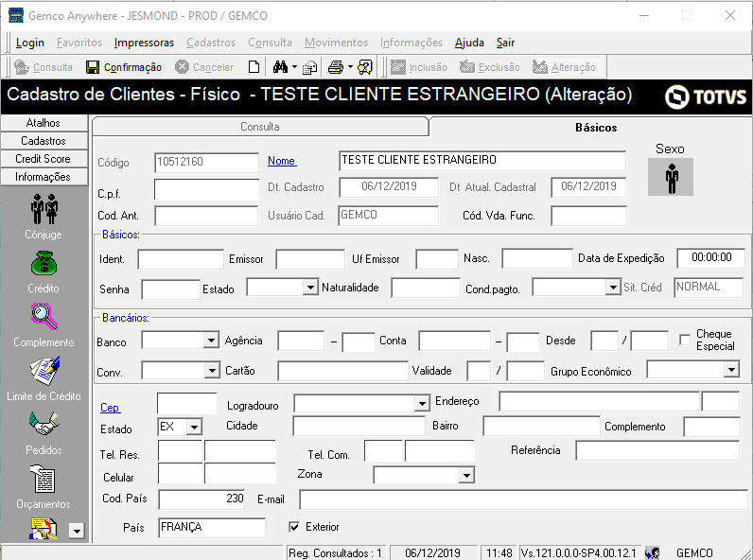Open the Zona dropdown
753x560 pixels.
pyautogui.click(x=465, y=476)
